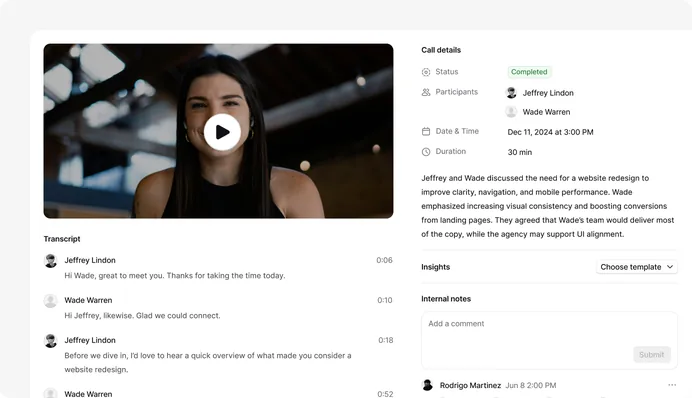Screen dimensions: 692x398
Task: Click "Hi Jeffrey, likewise" transcript line
Action: coord(142,315)
